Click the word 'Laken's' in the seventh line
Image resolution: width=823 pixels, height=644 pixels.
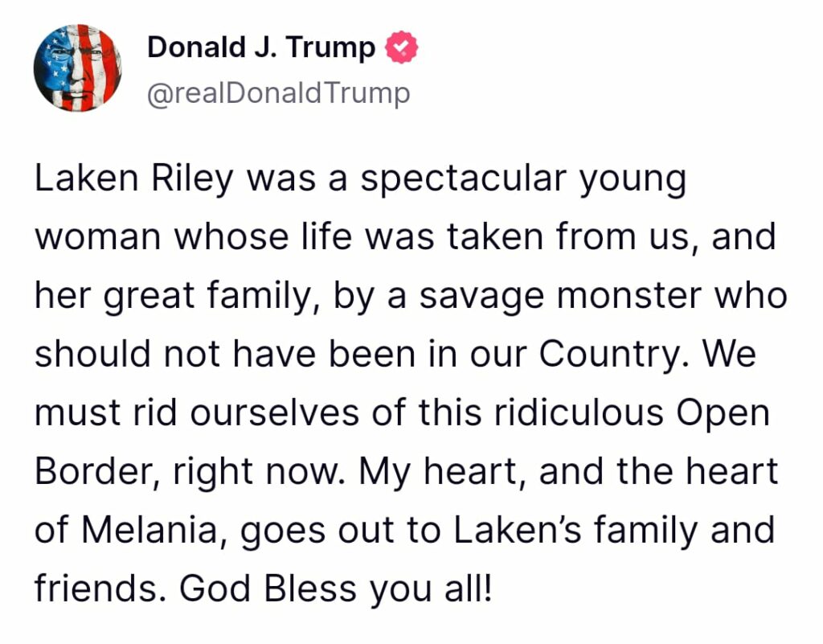click(518, 530)
